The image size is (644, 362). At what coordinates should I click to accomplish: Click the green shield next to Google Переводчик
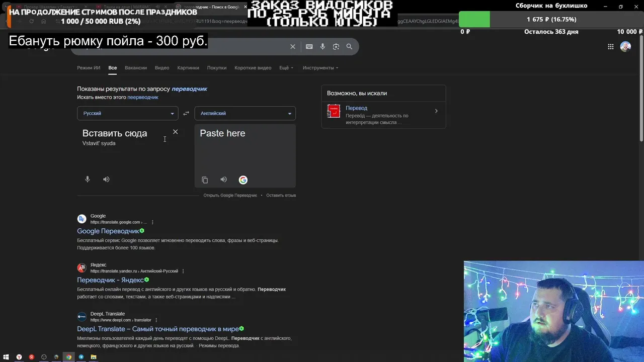point(142,231)
